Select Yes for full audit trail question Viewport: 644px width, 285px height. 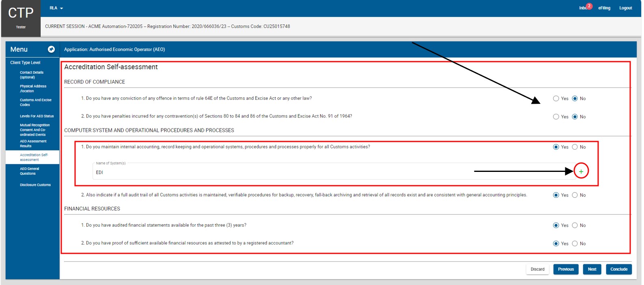556,195
